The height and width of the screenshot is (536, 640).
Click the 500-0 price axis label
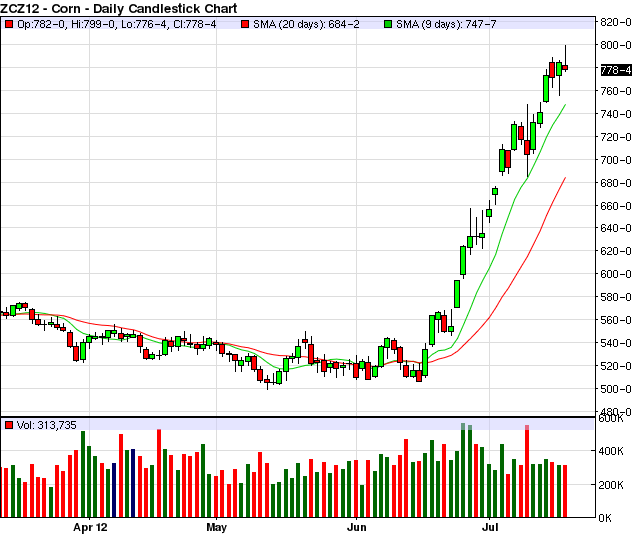point(616,389)
